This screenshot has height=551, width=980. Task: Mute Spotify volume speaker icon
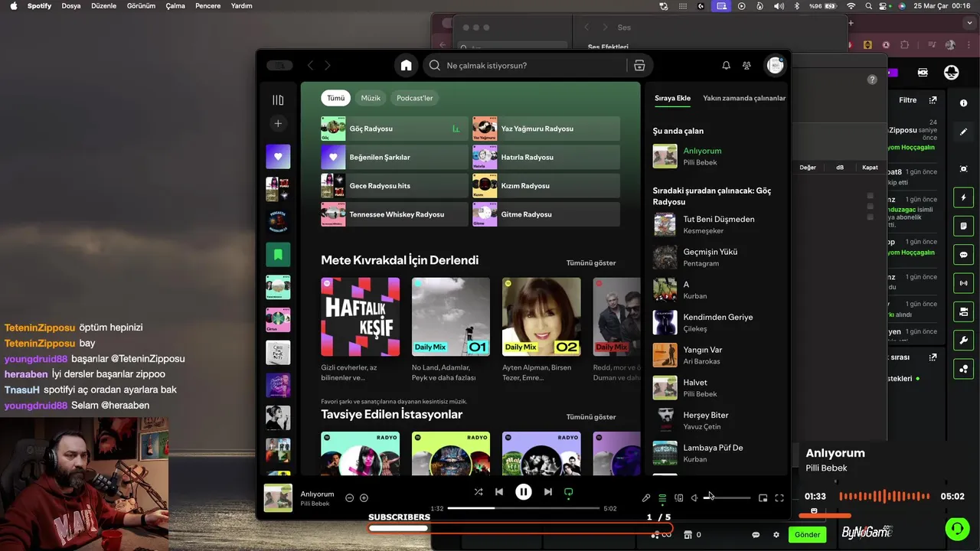[694, 498]
